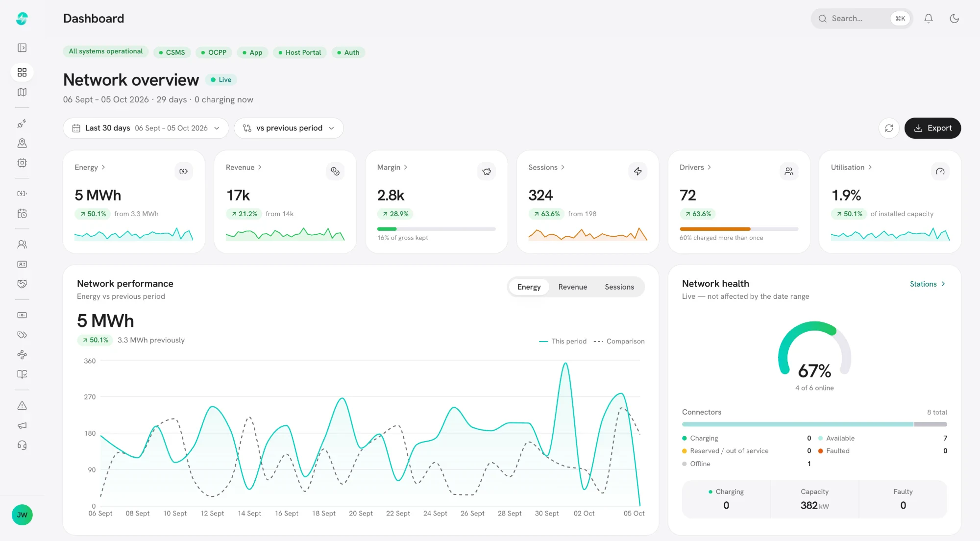Open the JW user avatar
Viewport: 980px width, 541px height.
(x=22, y=515)
